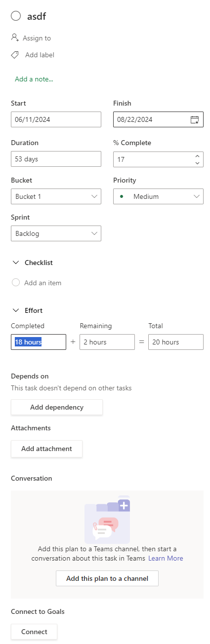Click the Add dependency button
Screen dimensions: 210x644
(x=57, y=407)
